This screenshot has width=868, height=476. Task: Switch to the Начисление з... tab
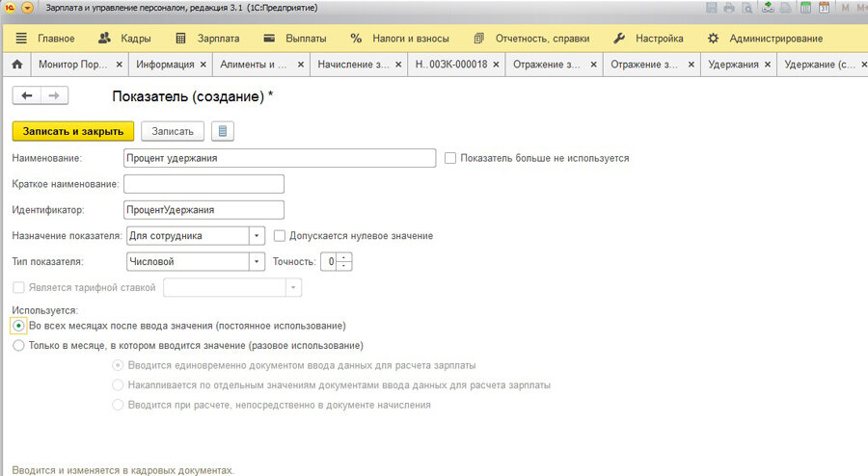(x=353, y=65)
